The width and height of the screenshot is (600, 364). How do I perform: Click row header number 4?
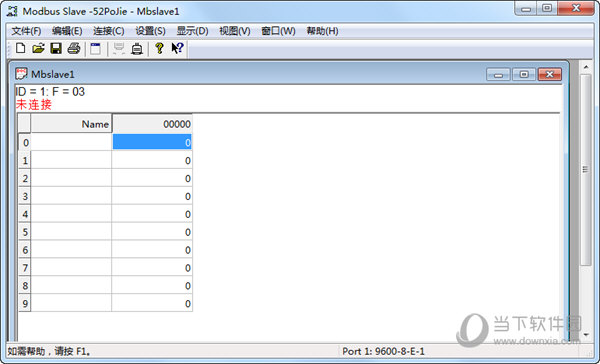pos(25,214)
